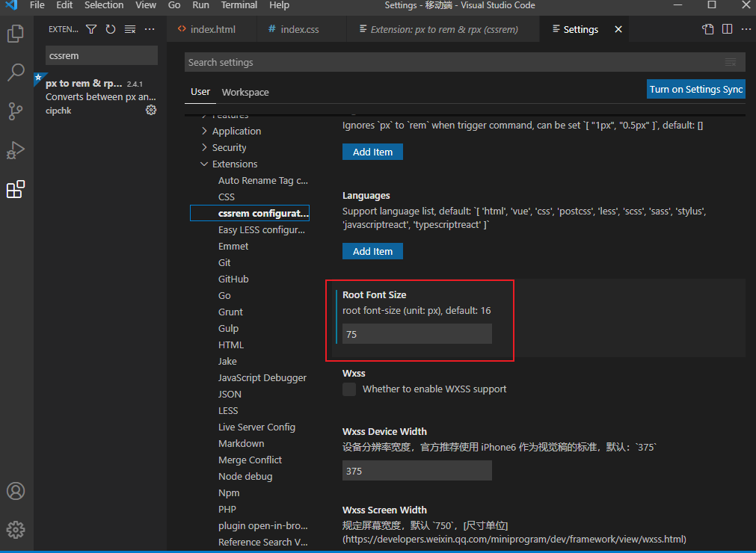
Task: Open the File menu
Action: click(x=37, y=5)
